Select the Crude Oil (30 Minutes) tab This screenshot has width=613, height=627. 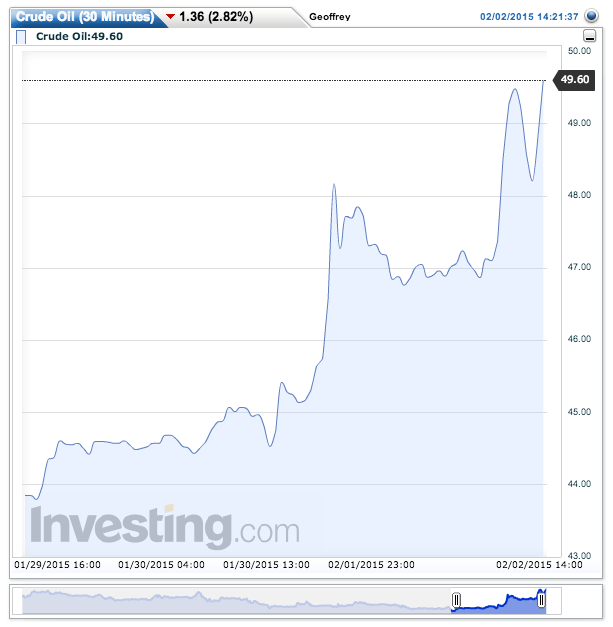coord(85,17)
